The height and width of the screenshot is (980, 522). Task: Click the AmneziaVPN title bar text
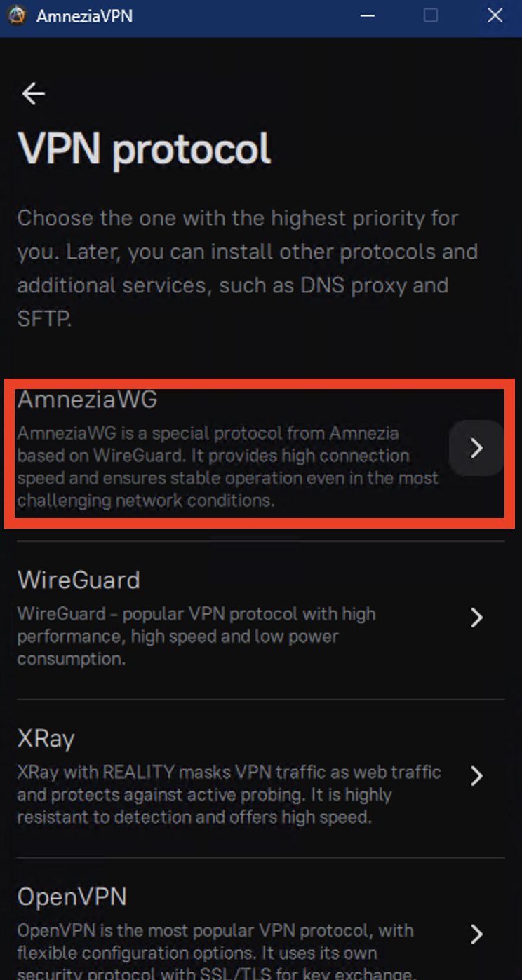[84, 15]
